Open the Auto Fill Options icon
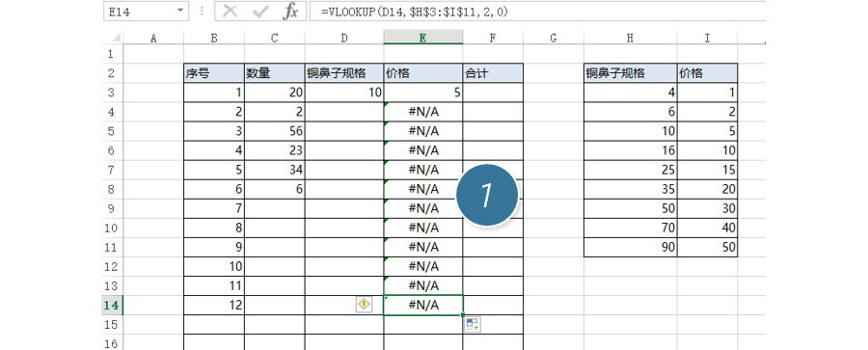Image resolution: width=868 pixels, height=350 pixels. (x=474, y=325)
